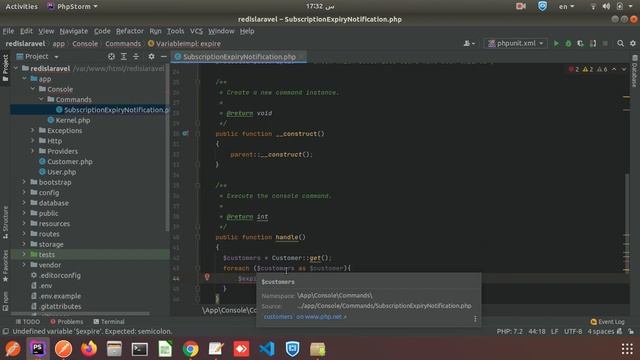Open Firefox from the dock

[89, 349]
